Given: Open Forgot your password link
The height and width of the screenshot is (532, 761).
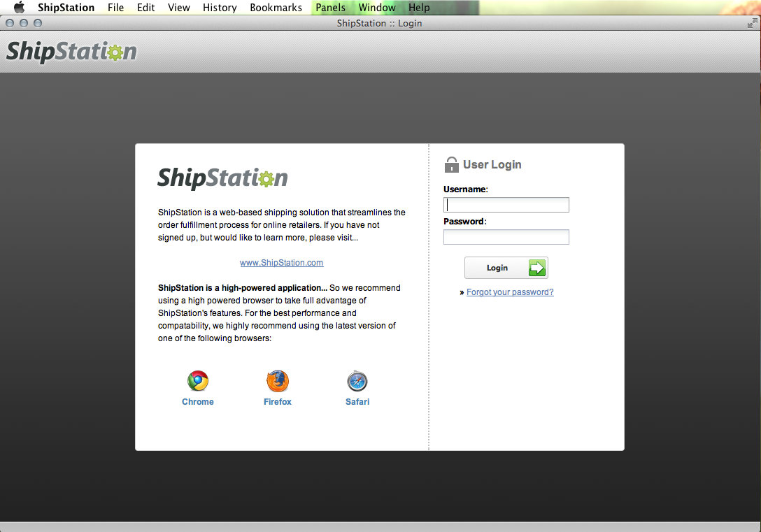Looking at the screenshot, I should click(x=510, y=292).
